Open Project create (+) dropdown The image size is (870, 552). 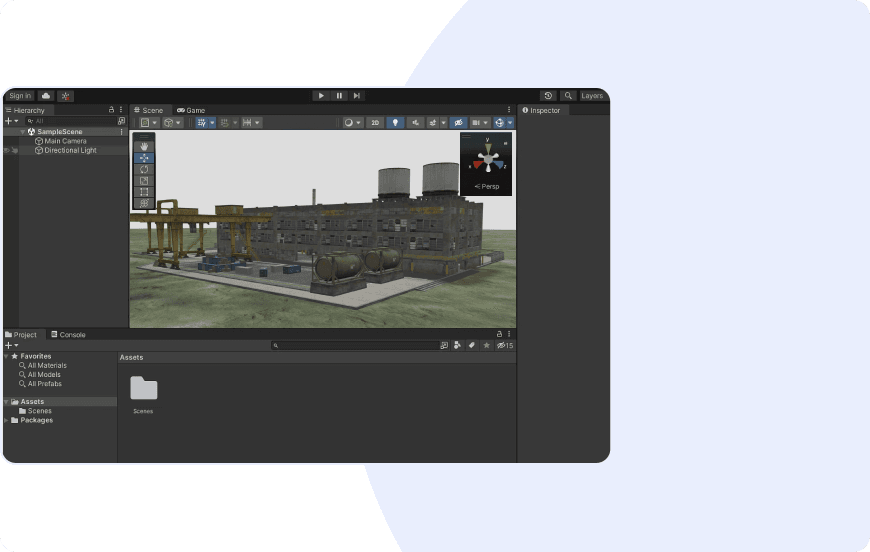(12, 345)
